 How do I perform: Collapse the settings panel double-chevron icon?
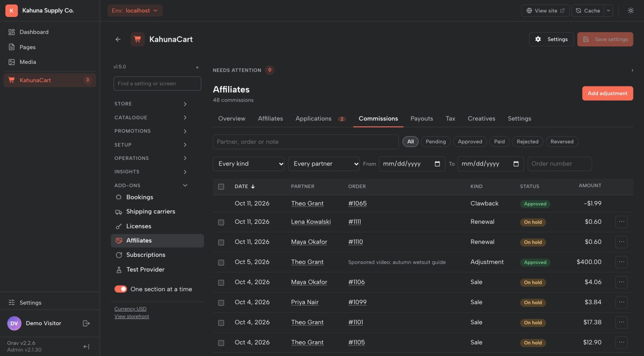click(197, 67)
